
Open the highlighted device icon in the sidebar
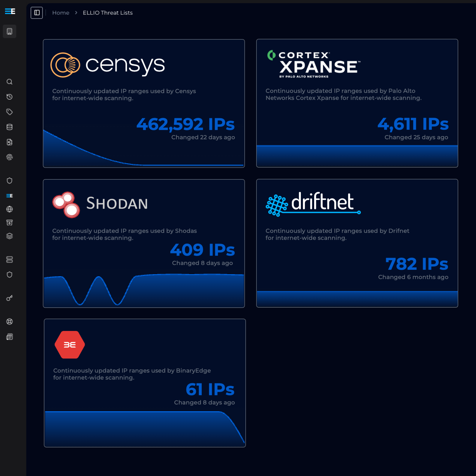tap(10, 31)
